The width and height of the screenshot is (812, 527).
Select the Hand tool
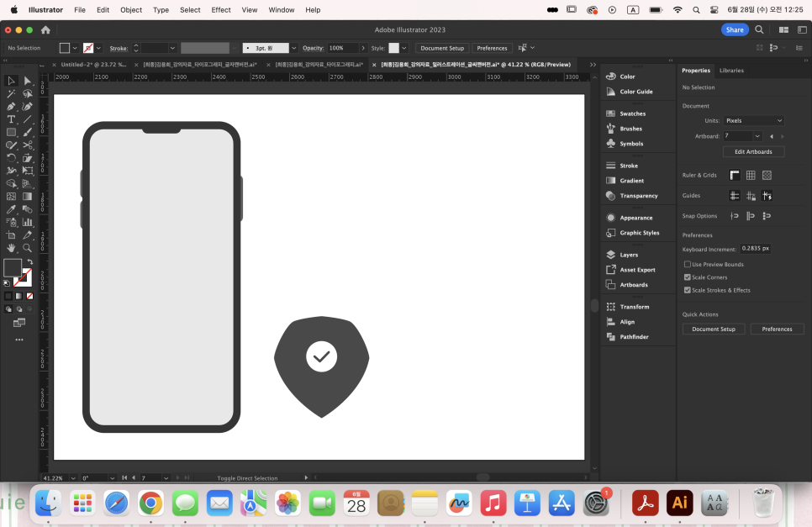tap(11, 248)
